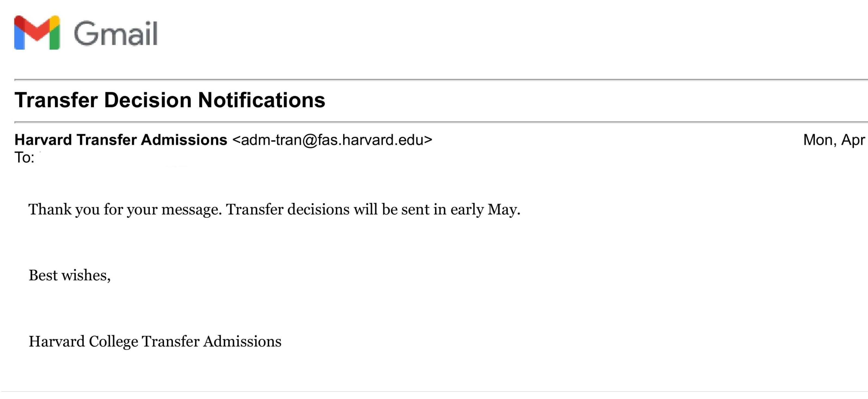Click sender name Harvard Transfer Admissions
868x399 pixels.
tap(121, 140)
